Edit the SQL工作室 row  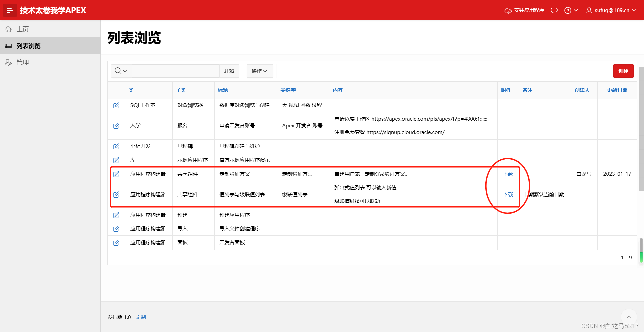tap(116, 105)
